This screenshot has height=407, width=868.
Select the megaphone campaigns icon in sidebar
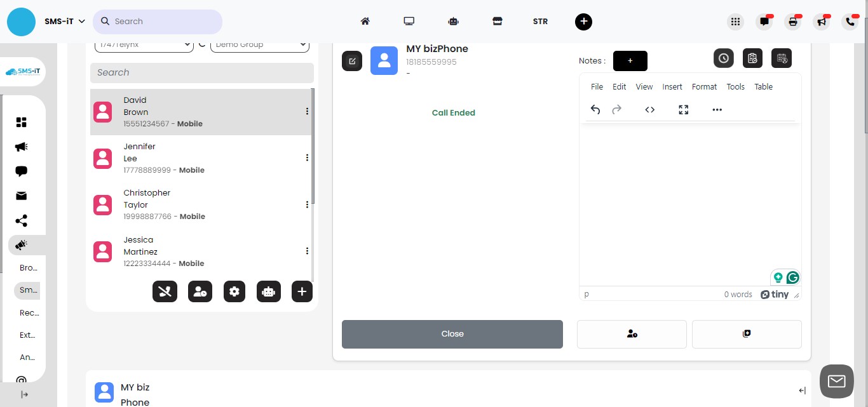point(21,147)
